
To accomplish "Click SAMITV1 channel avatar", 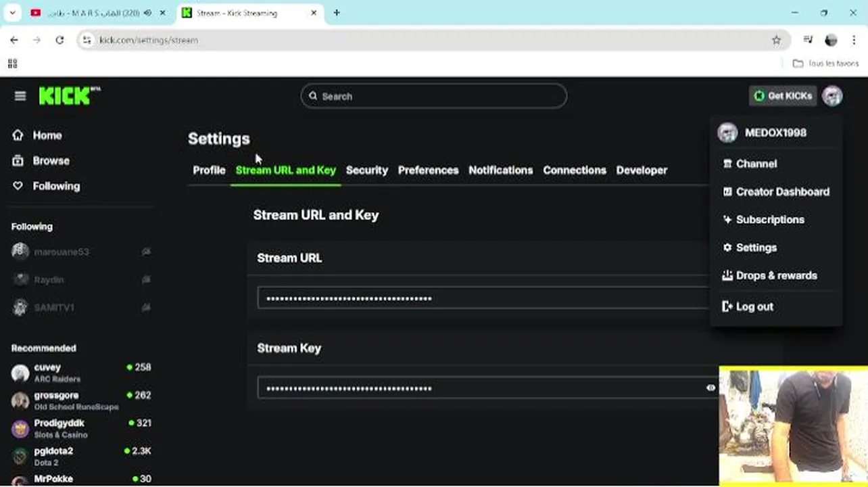I will tap(20, 307).
